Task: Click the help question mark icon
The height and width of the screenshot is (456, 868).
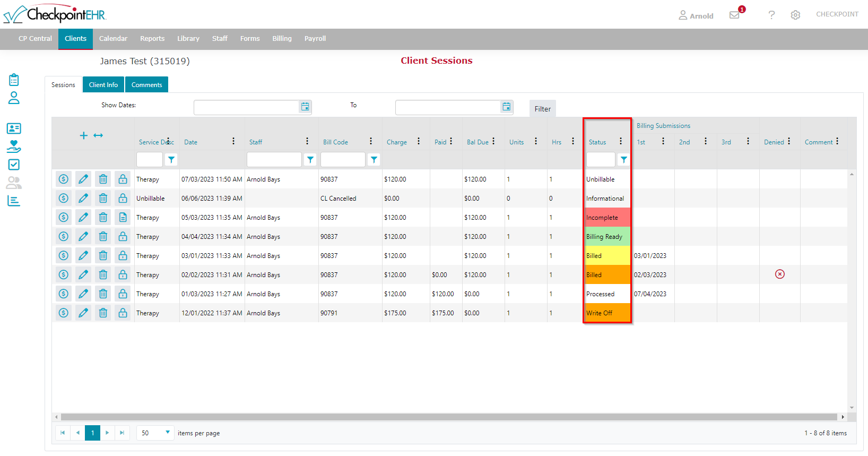Action: [771, 15]
